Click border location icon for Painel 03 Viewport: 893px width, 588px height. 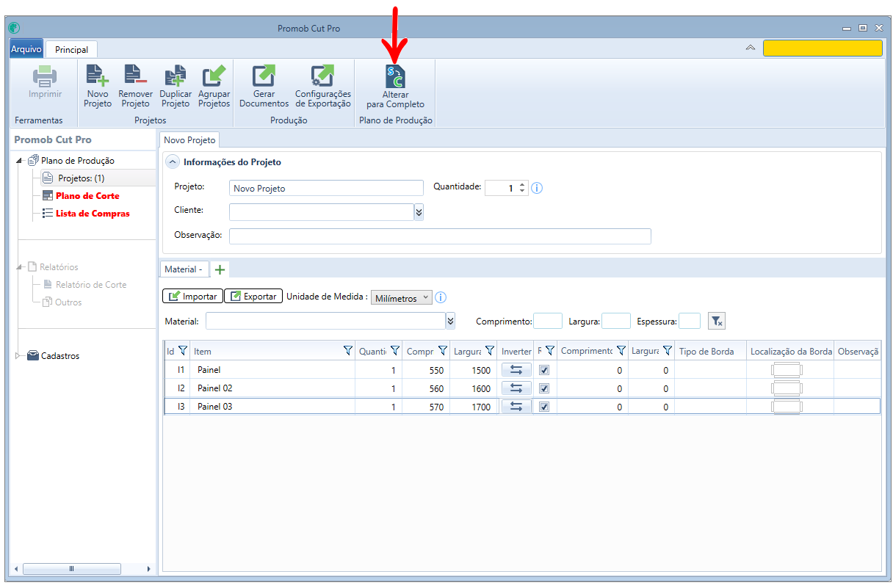point(787,406)
